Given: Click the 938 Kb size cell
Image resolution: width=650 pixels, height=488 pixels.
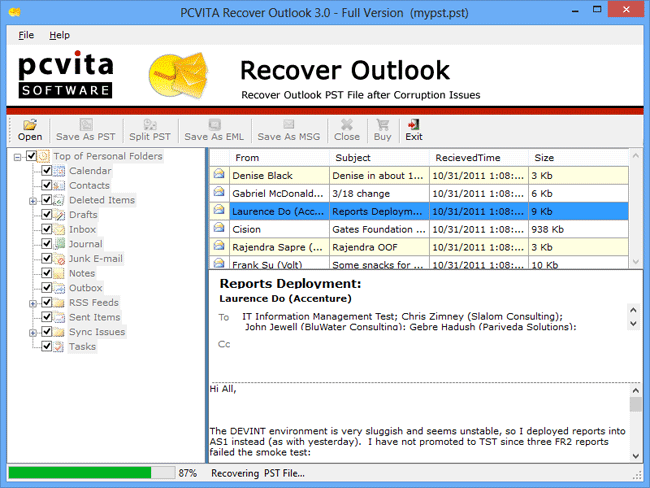Looking at the screenshot, I should point(578,229).
